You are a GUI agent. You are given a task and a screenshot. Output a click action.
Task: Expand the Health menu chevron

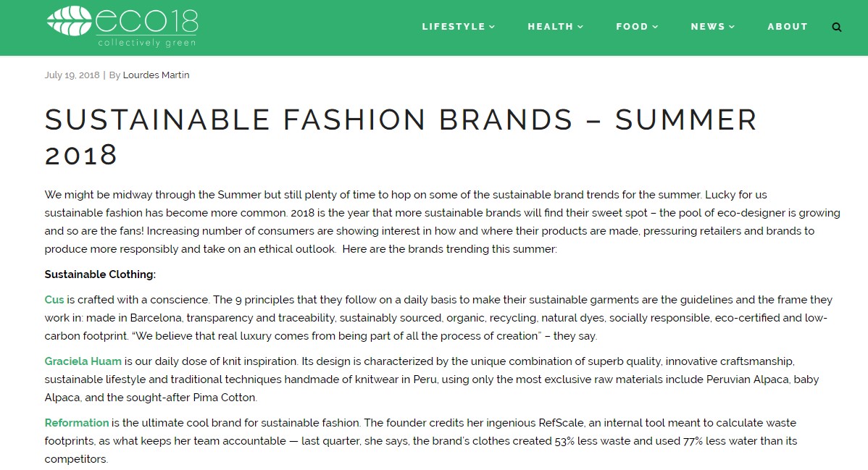coord(580,27)
